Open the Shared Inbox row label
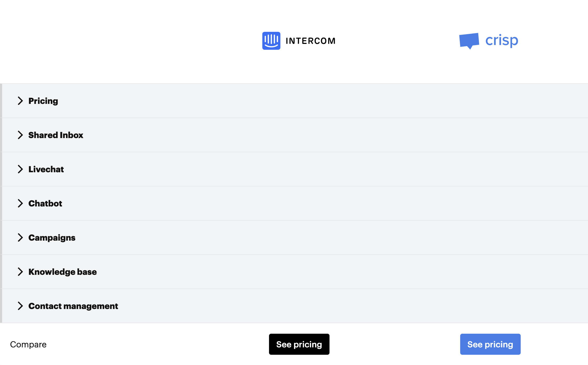Screen dimensions: 588x365 click(x=56, y=135)
